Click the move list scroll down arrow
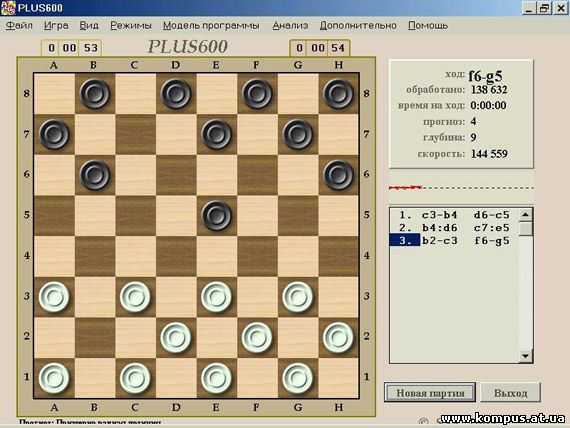The width and height of the screenshot is (570, 428). click(x=525, y=356)
